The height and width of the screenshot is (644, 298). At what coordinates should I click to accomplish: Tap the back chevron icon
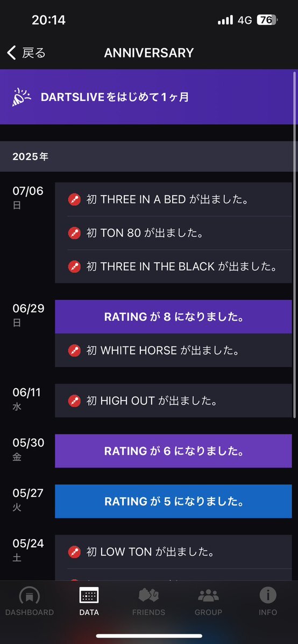tap(11, 53)
